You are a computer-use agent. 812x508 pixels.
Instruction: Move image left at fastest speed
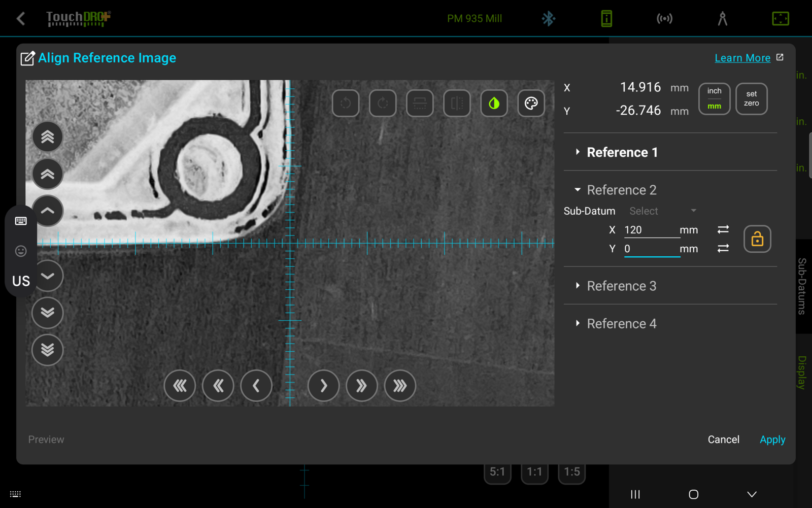(180, 386)
